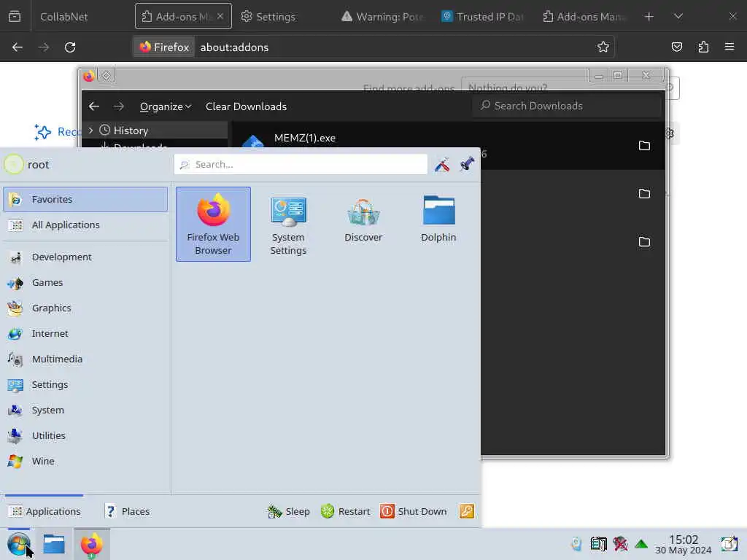Open the Development category
747x560 pixels.
coord(85,257)
